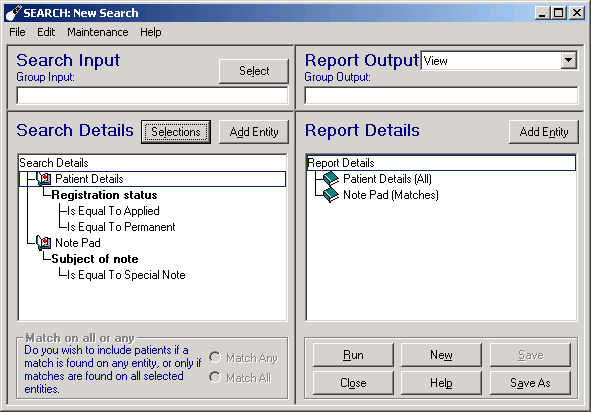Image resolution: width=591 pixels, height=412 pixels.
Task: Select the Is Equal To Special Note criterion
Action: tap(126, 275)
